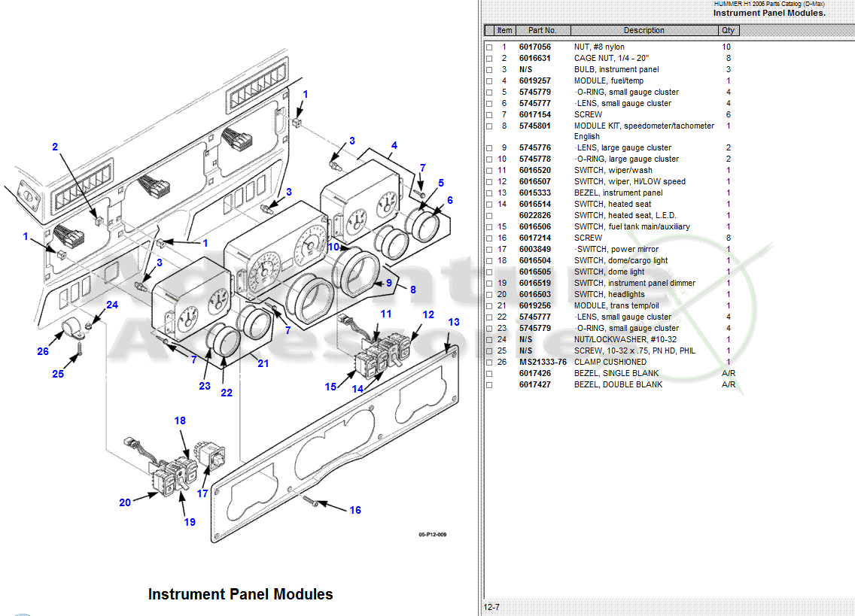
Task: Click callout 26 beside the cushioned clamp
Action: click(x=43, y=351)
